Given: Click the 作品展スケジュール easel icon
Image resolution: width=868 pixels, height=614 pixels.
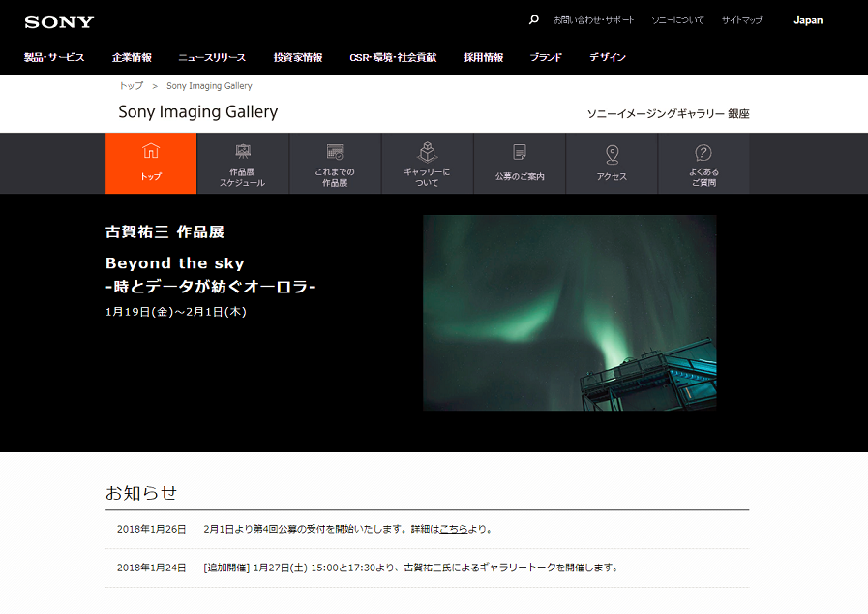Looking at the screenshot, I should 243,151.
